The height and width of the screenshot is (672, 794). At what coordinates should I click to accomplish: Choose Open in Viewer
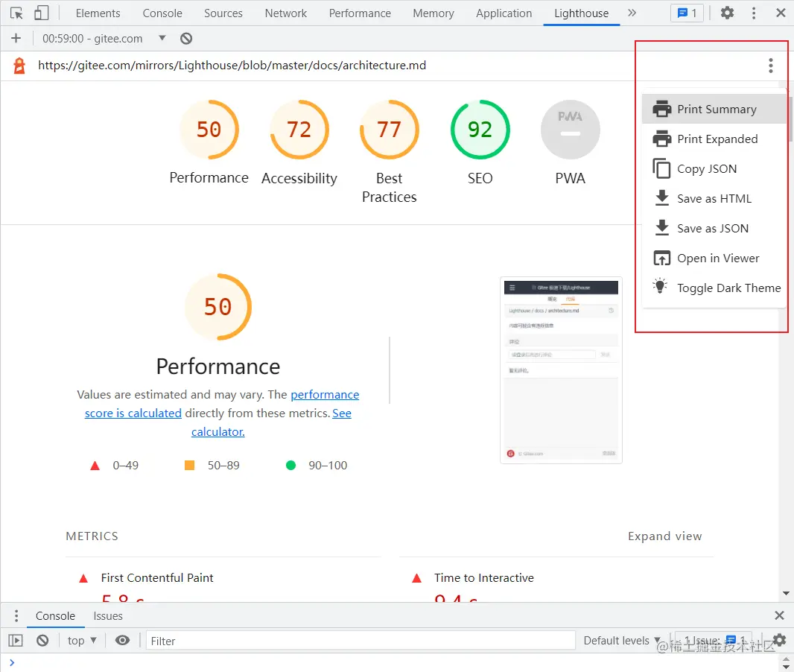click(x=714, y=259)
